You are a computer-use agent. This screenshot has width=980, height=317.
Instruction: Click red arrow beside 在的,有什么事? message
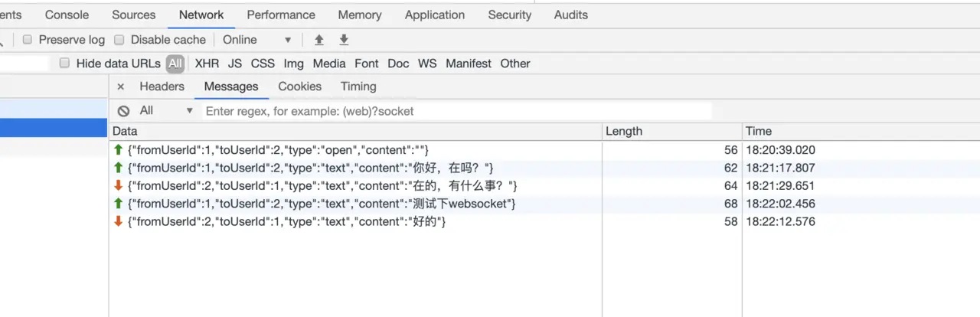click(118, 186)
